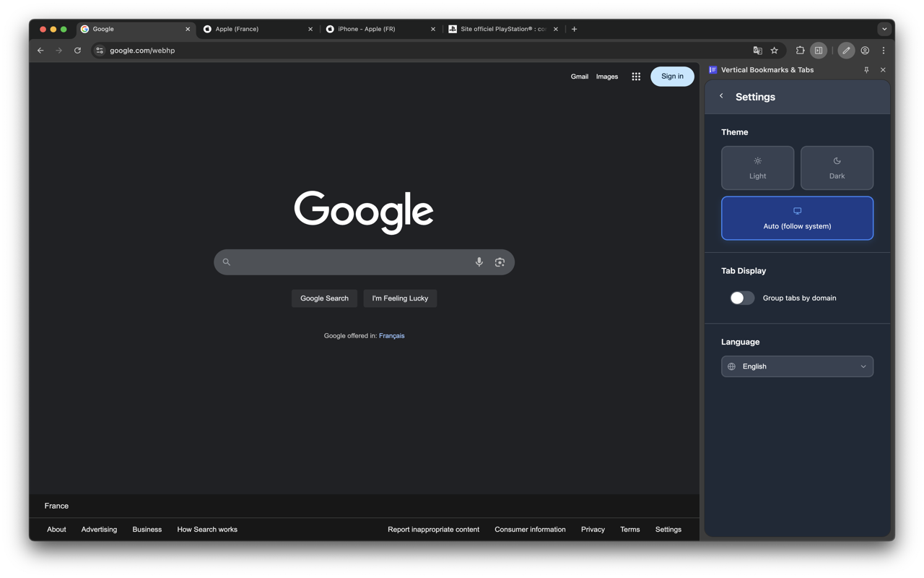924x578 pixels.
Task: Open the Chrome profile icon
Action: pyautogui.click(x=865, y=51)
